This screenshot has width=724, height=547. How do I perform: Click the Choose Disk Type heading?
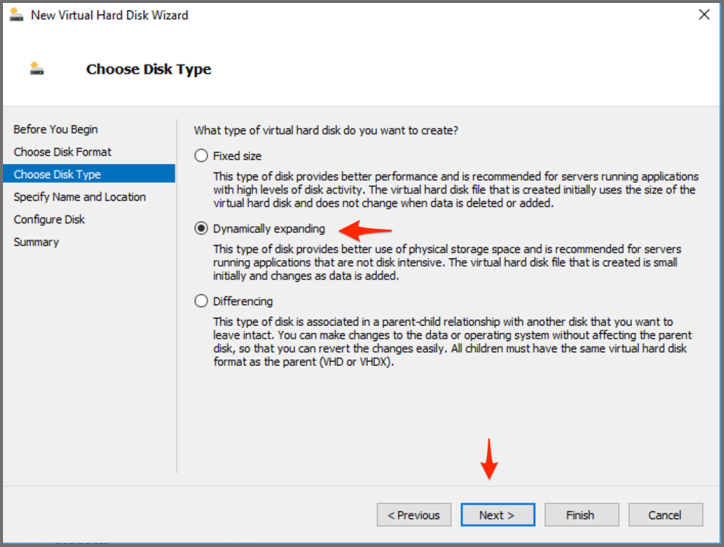point(149,69)
